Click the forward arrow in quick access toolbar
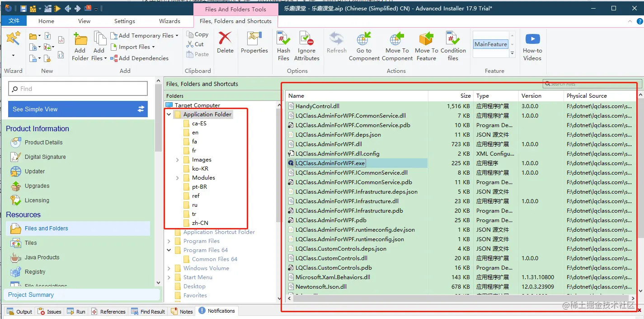The image size is (644, 319). click(x=78, y=8)
